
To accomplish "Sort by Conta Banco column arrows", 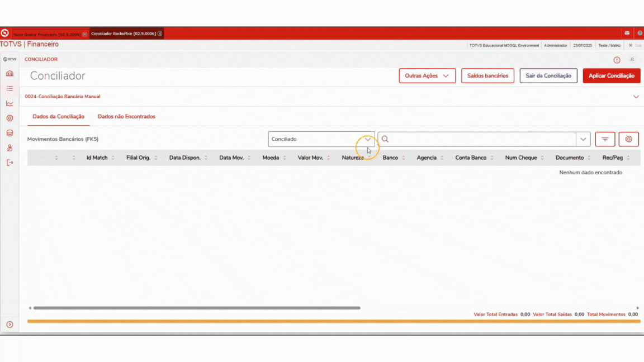I will coord(491,158).
